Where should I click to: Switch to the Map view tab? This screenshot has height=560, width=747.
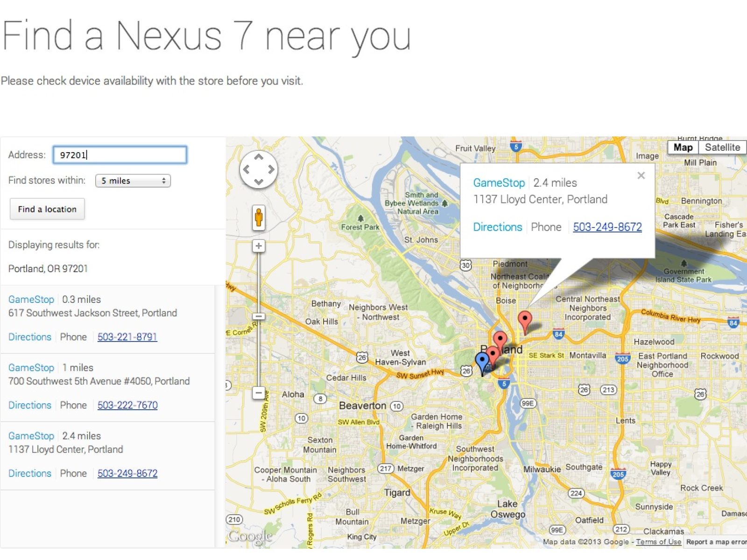coord(683,147)
